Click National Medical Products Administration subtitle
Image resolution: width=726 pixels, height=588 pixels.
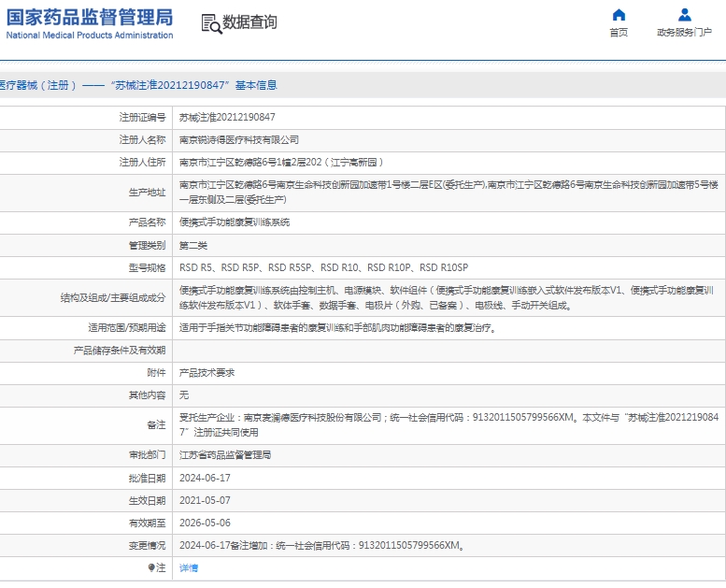[90, 36]
